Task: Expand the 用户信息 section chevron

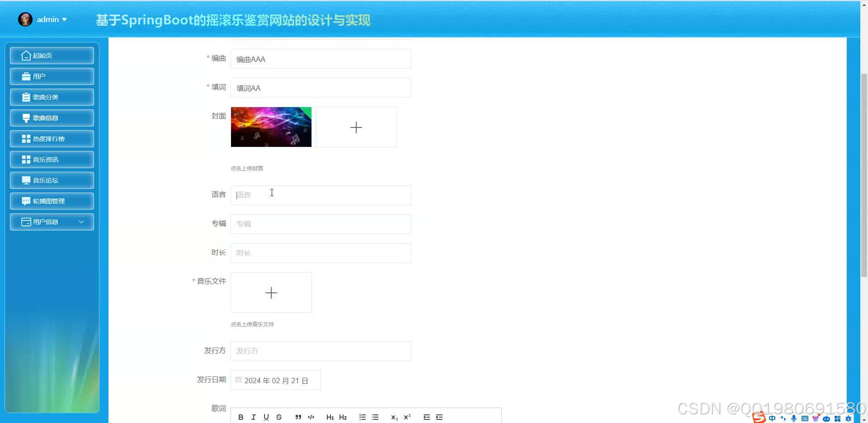Action: click(x=81, y=222)
